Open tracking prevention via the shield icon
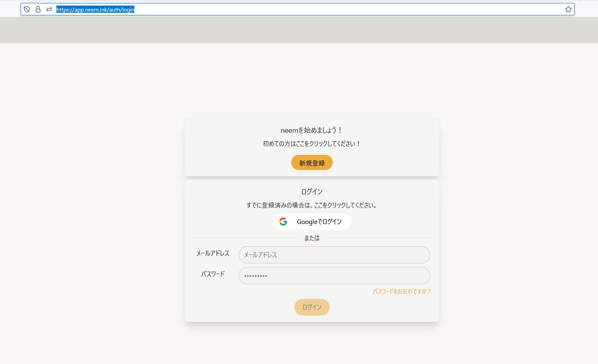Image resolution: width=598 pixels, height=364 pixels. (26, 9)
